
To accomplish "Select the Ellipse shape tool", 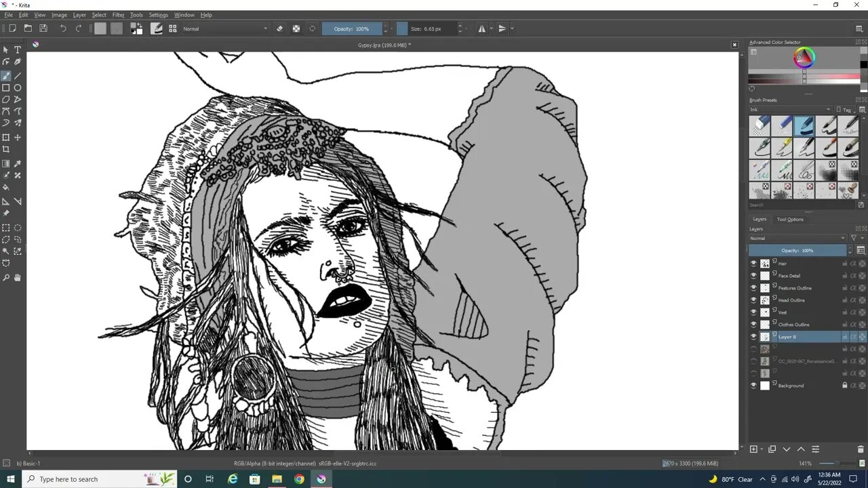I will [x=18, y=88].
